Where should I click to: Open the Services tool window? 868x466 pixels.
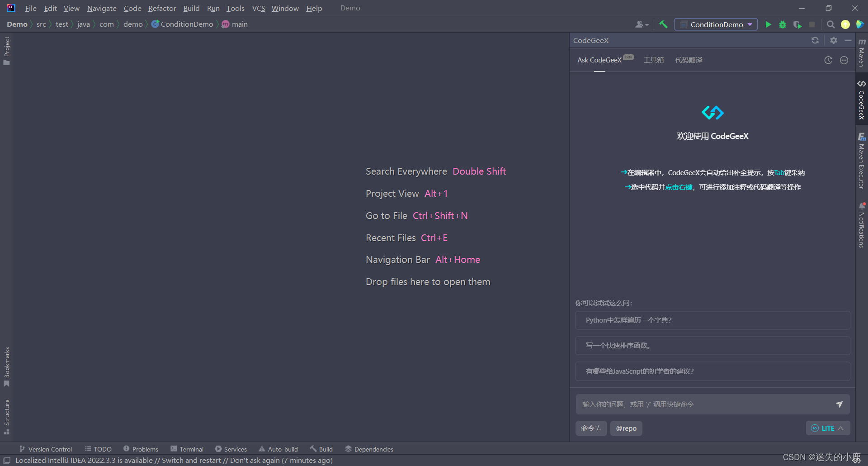pos(231,449)
